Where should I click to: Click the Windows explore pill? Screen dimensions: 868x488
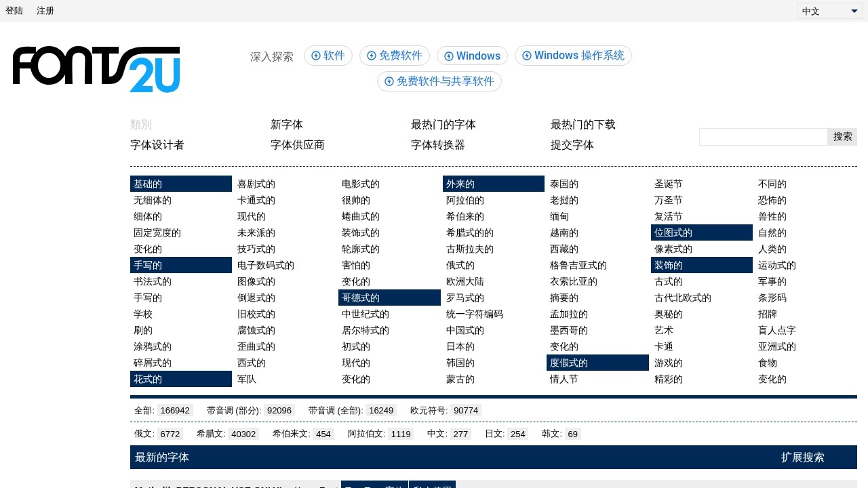coord(472,56)
